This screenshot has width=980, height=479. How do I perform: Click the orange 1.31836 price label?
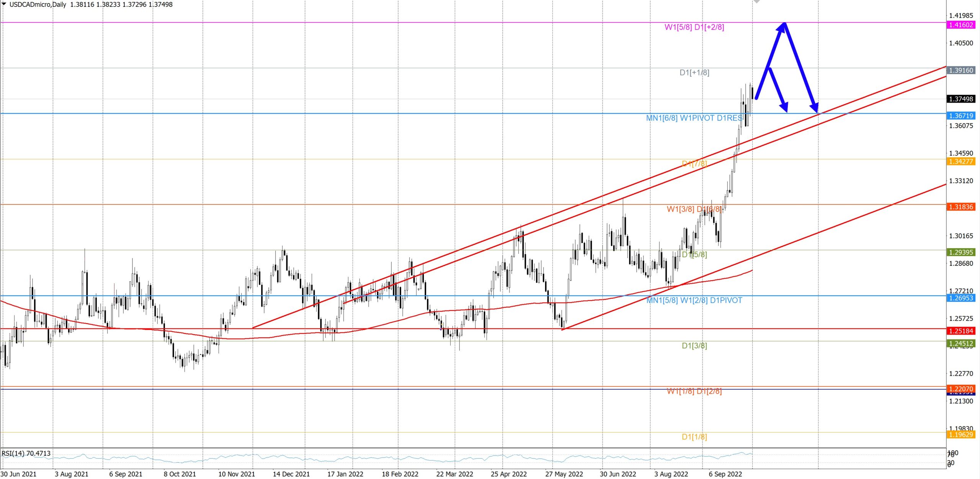point(961,207)
